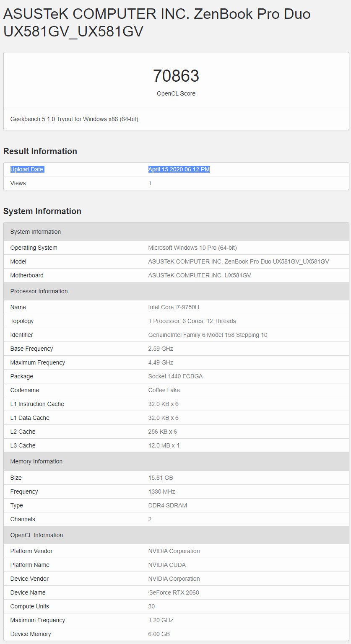This screenshot has width=351, height=644.
Task: Click the 'L2 Cache' label
Action: coord(23,432)
